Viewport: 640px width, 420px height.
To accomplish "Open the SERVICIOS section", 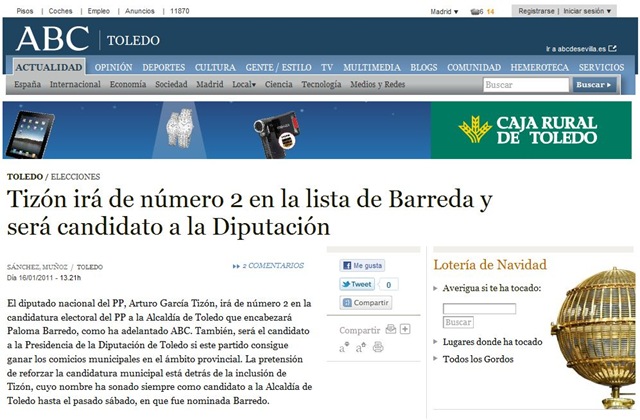I will [601, 67].
